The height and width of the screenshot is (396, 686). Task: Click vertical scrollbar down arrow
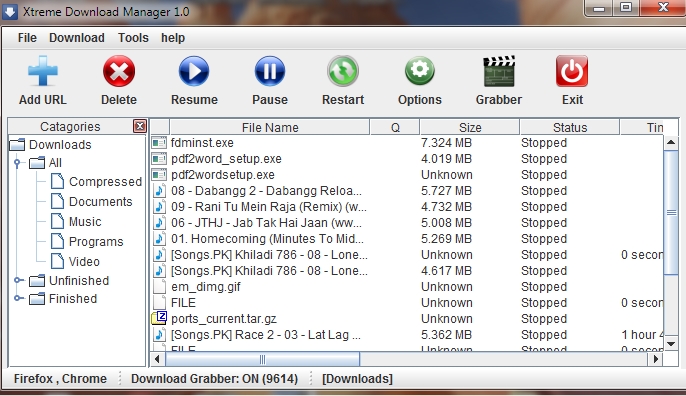pos(671,344)
